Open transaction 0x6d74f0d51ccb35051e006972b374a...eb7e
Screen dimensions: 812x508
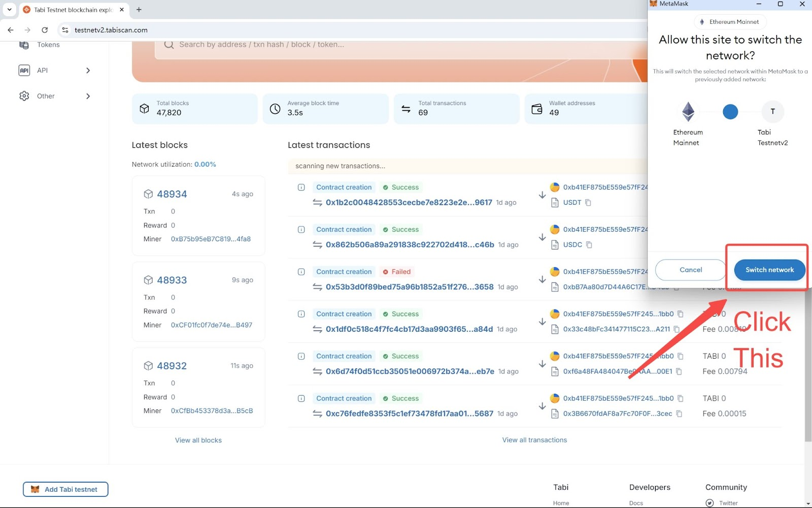[x=410, y=371]
